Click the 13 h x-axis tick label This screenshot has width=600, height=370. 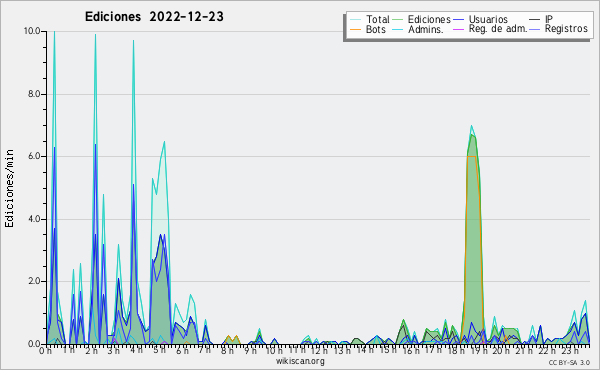(x=341, y=351)
